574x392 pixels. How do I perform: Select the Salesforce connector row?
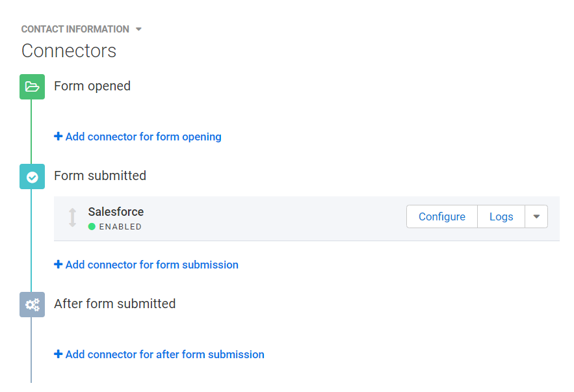(x=260, y=216)
